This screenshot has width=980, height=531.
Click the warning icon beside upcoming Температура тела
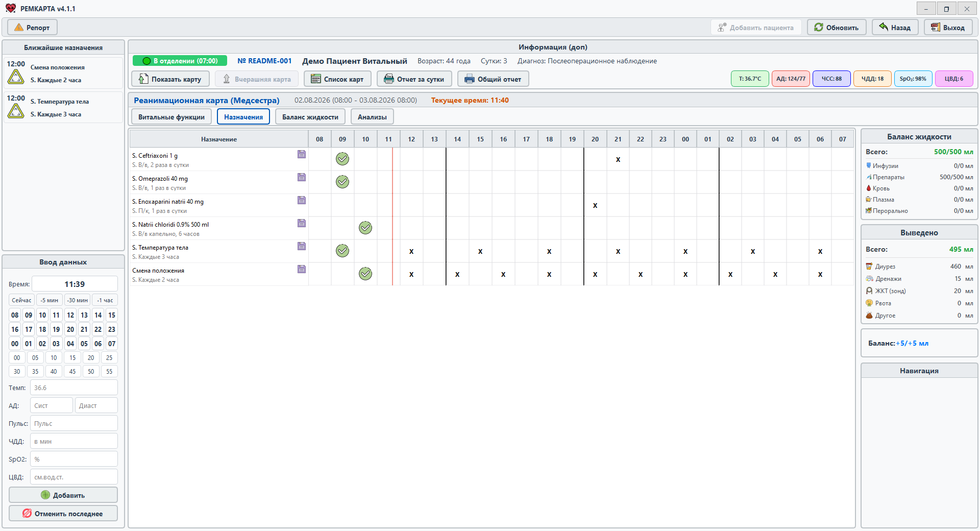point(16,111)
